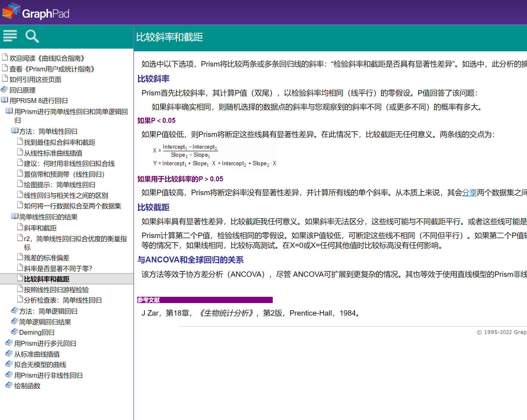
Task: Click page icon beside 如何将一行数据拟合至两个数据集
Action: tap(20, 205)
